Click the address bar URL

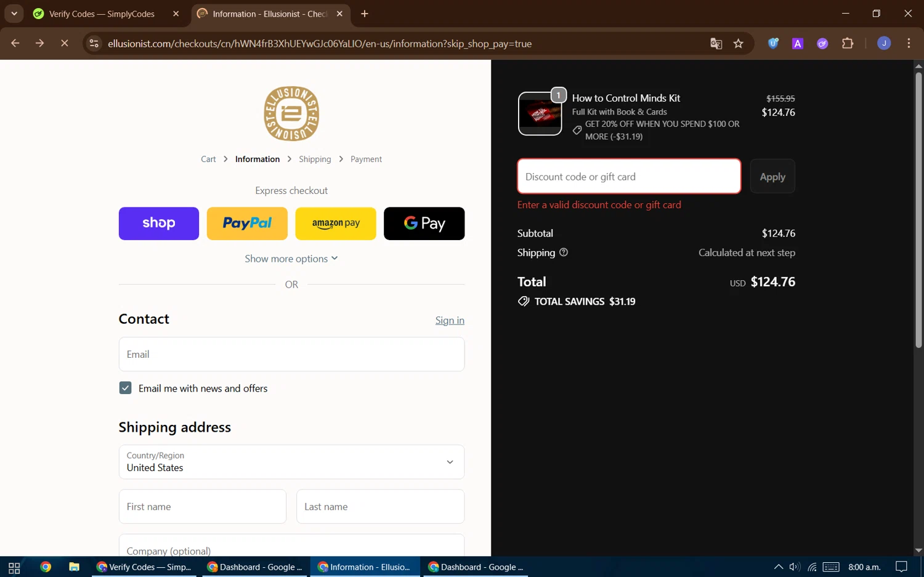(320, 44)
